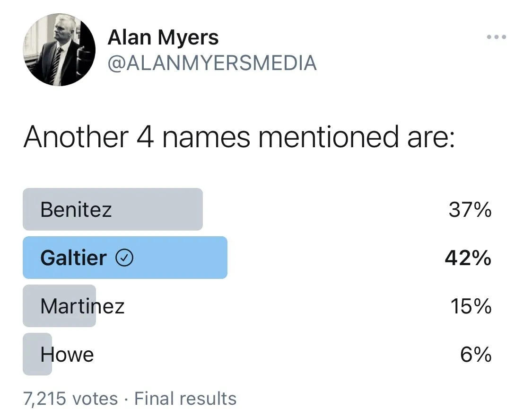Screen dimensions: 532x419
Task: Click the 15% result for Martinez
Action: [470, 307]
